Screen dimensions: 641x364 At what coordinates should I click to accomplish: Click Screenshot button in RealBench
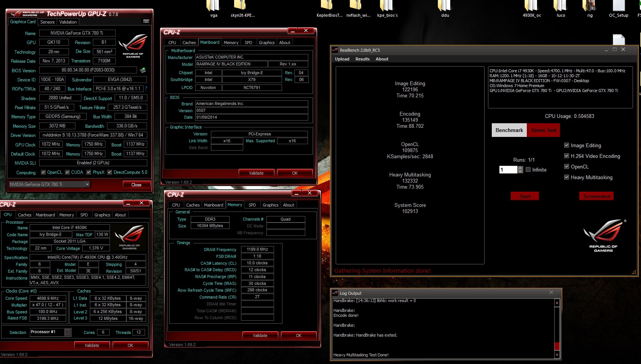[596, 196]
